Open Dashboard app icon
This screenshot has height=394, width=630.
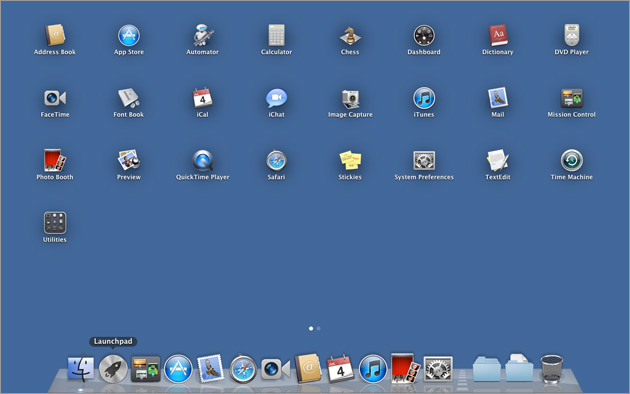(424, 35)
